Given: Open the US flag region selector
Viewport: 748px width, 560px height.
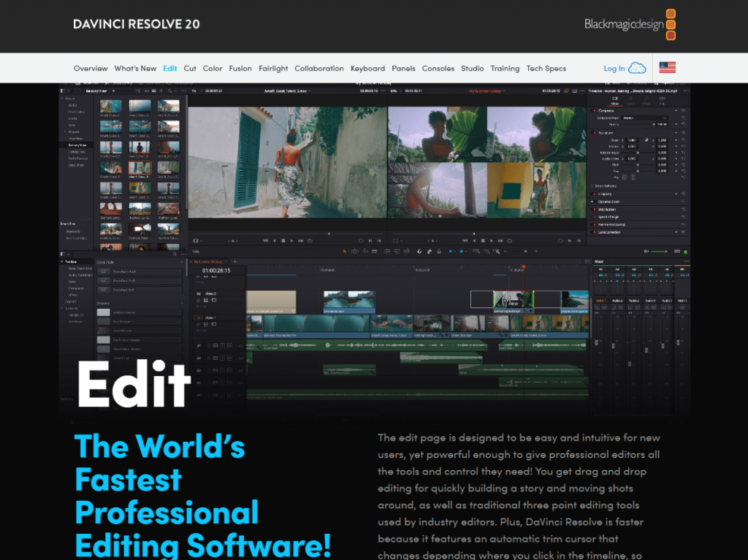Looking at the screenshot, I should (x=667, y=68).
